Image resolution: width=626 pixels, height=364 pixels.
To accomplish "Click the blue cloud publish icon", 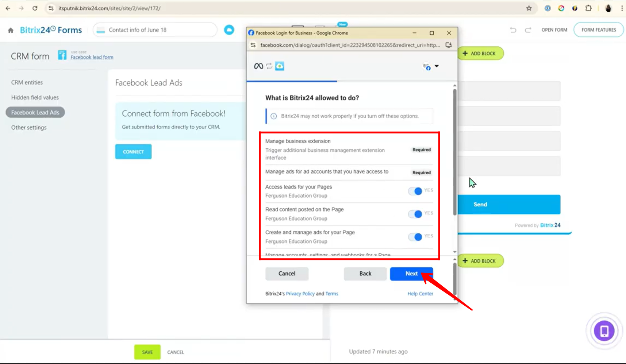I will click(x=229, y=30).
